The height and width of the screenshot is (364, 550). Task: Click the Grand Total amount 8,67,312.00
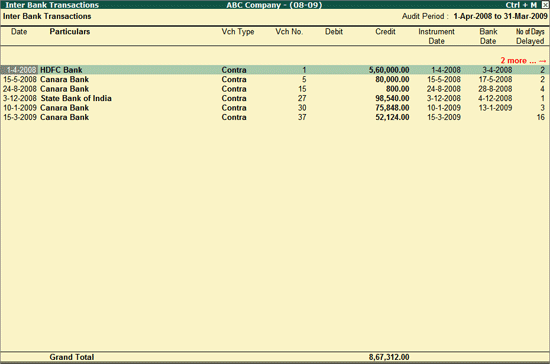389,357
